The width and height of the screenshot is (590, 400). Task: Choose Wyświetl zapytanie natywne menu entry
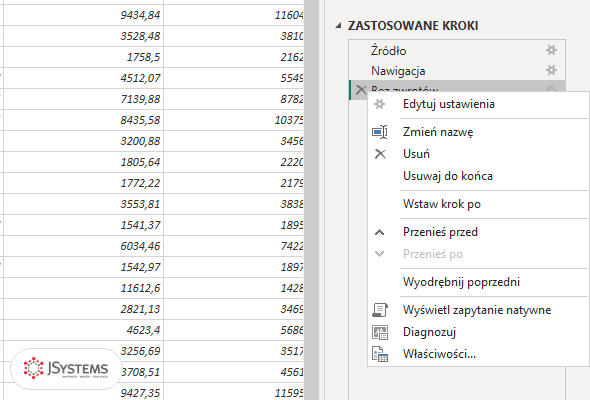478,310
